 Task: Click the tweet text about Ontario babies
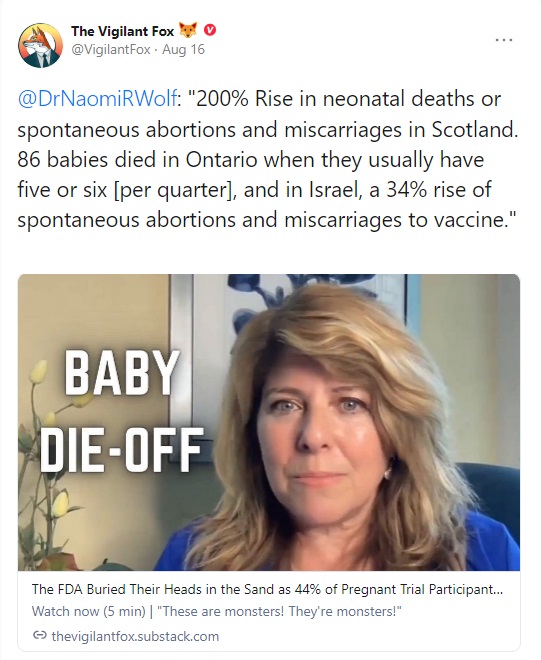click(x=251, y=160)
